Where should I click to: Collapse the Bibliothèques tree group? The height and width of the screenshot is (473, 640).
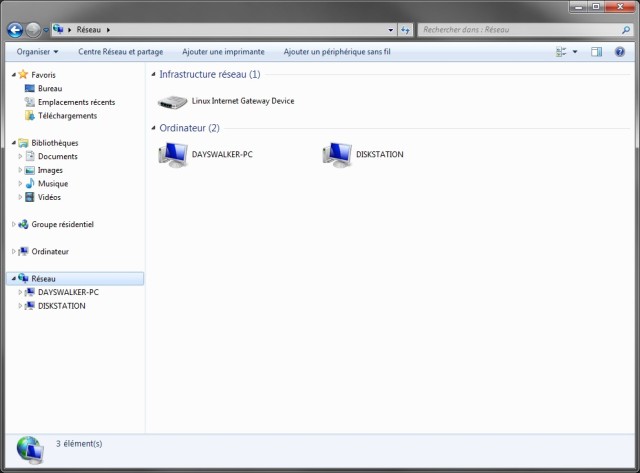coord(13,143)
